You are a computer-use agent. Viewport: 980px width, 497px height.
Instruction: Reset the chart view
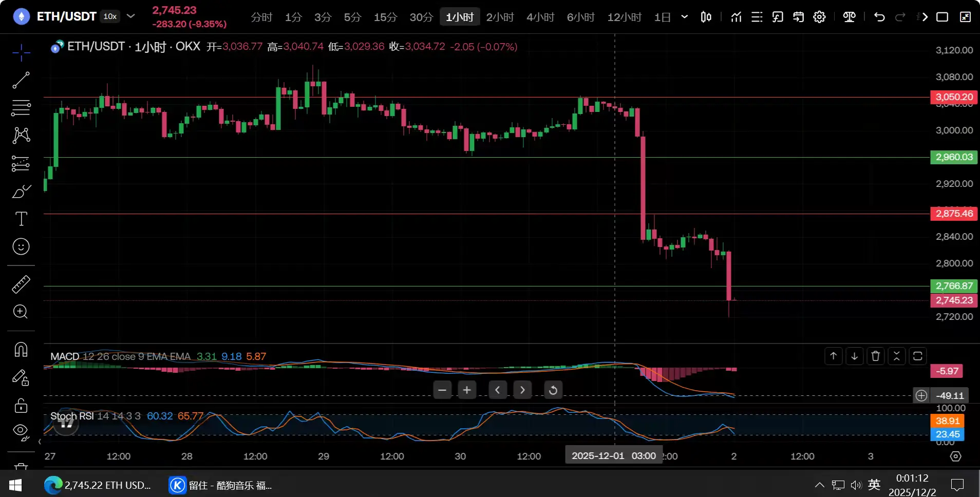click(x=553, y=390)
